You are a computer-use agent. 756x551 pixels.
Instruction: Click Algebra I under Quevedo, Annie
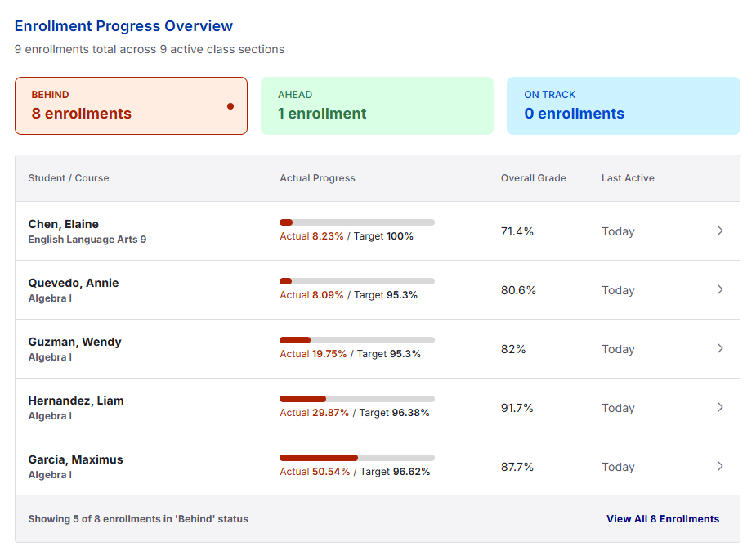click(x=50, y=298)
